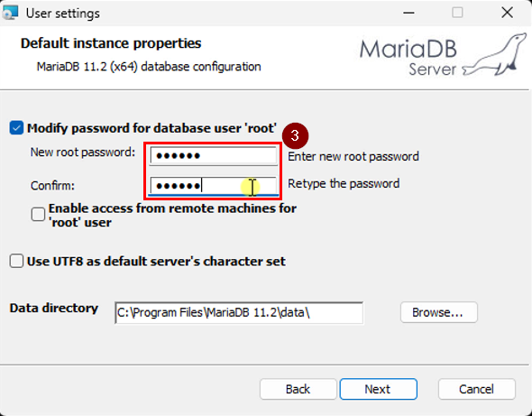Click the installer icon in the title bar
Viewport: 532px width, 416px height.
[10, 13]
